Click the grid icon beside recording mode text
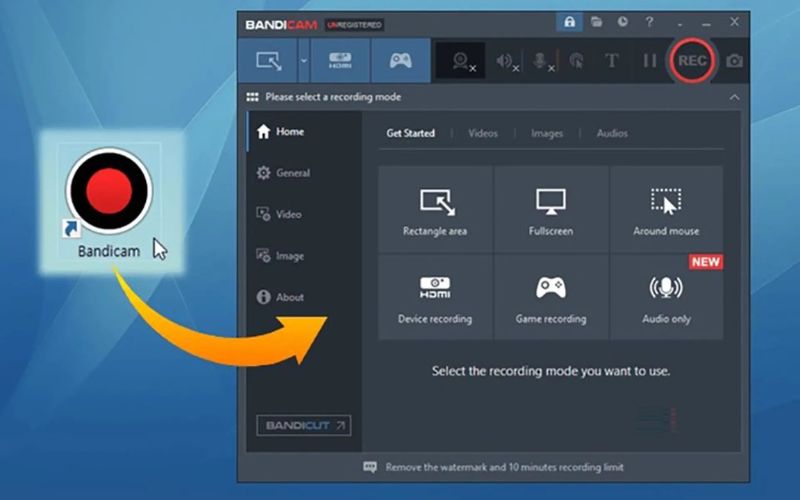800x500 pixels. [x=253, y=97]
